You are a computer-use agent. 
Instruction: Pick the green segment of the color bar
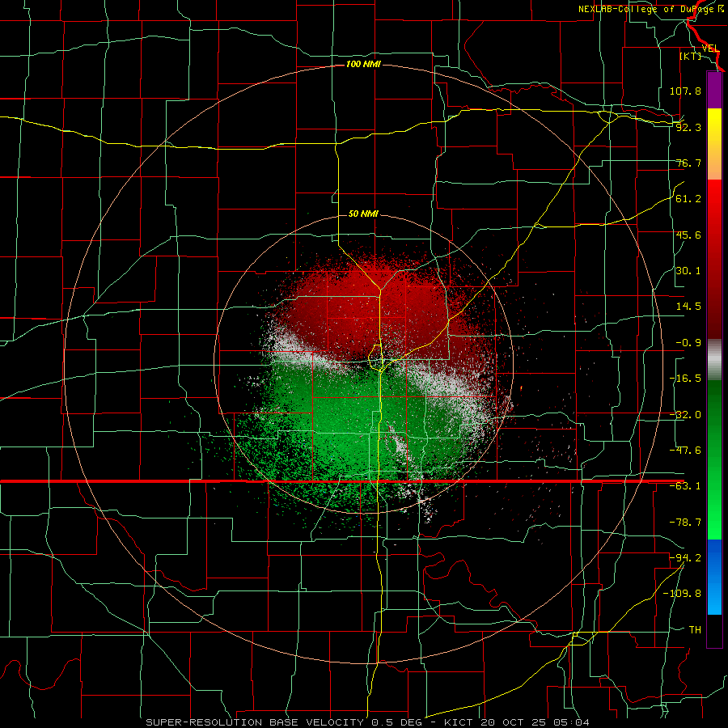coord(714,459)
